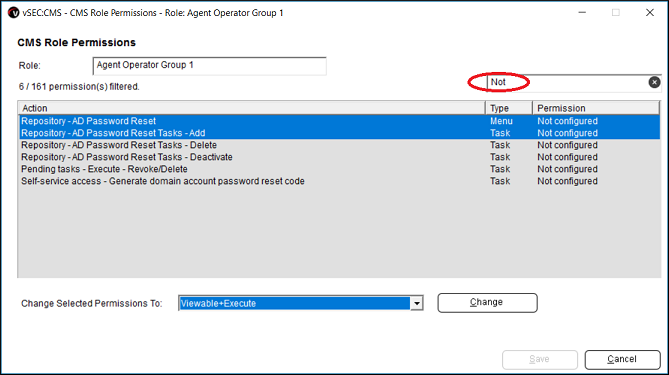Click the Change button
The image size is (669, 375).
(487, 302)
